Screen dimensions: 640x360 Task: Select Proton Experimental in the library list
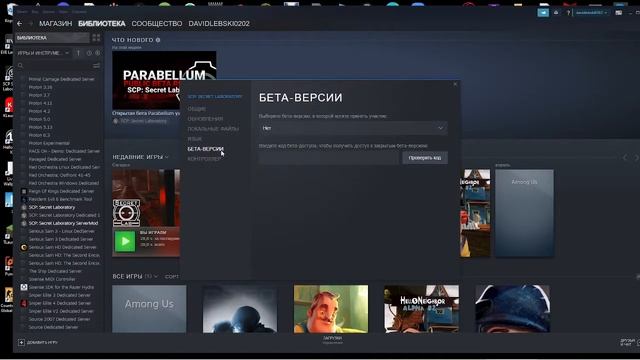point(49,143)
